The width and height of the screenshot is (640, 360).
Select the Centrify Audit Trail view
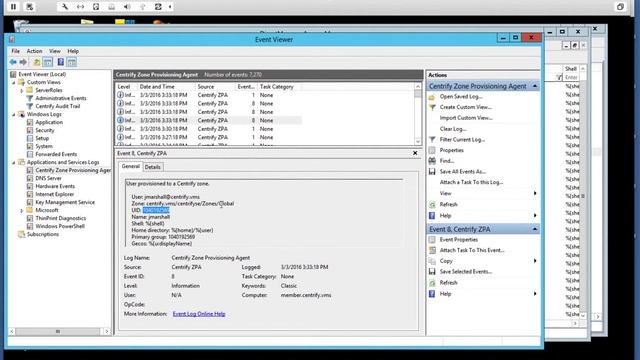[x=58, y=106]
